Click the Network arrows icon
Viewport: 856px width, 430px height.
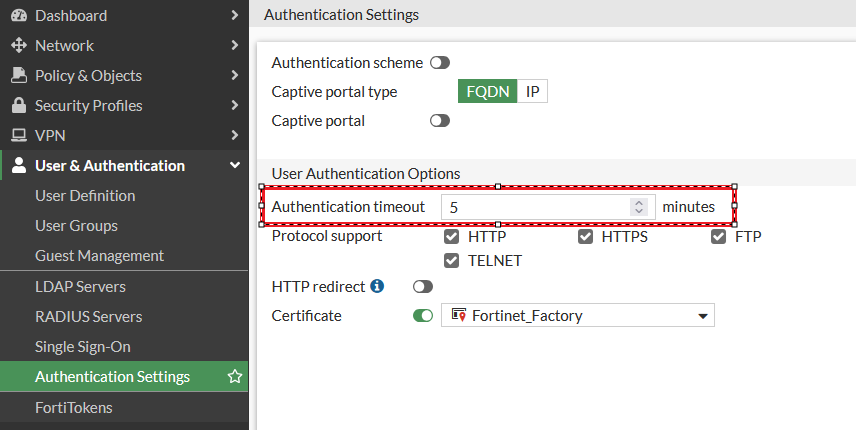pyautogui.click(x=18, y=45)
